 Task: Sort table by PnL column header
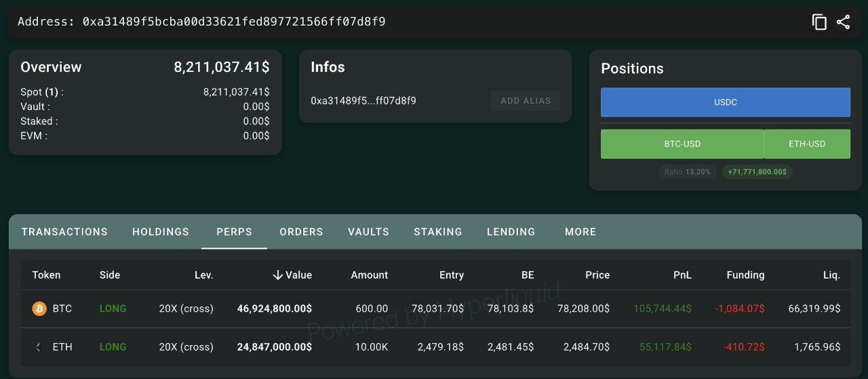(683, 275)
